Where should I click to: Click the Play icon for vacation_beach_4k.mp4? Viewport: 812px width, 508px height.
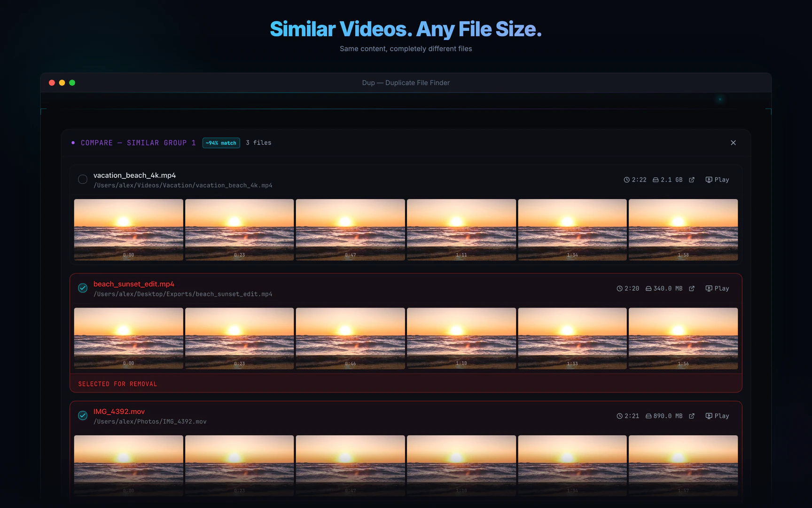tap(717, 180)
